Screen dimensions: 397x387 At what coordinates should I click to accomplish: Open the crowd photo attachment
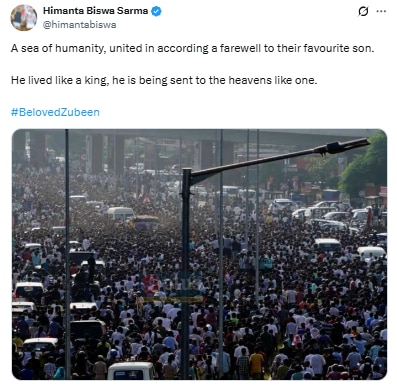tap(199, 254)
